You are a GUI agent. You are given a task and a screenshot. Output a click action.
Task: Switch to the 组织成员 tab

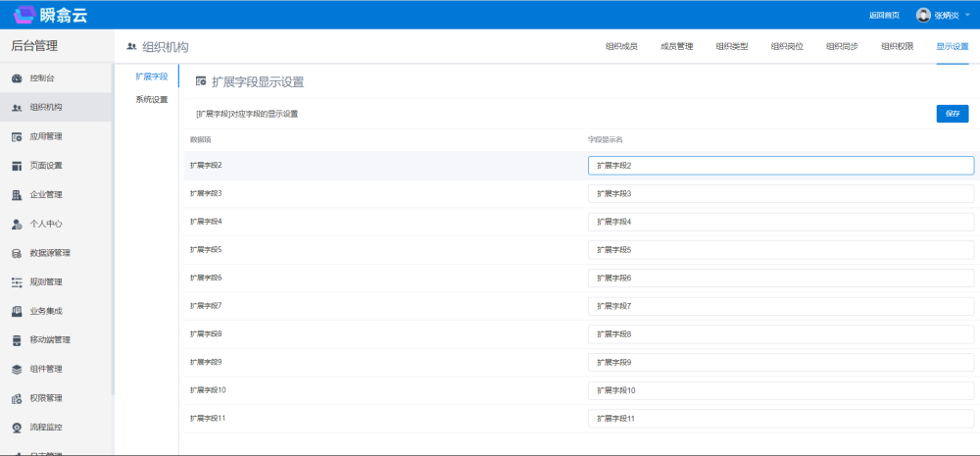621,46
